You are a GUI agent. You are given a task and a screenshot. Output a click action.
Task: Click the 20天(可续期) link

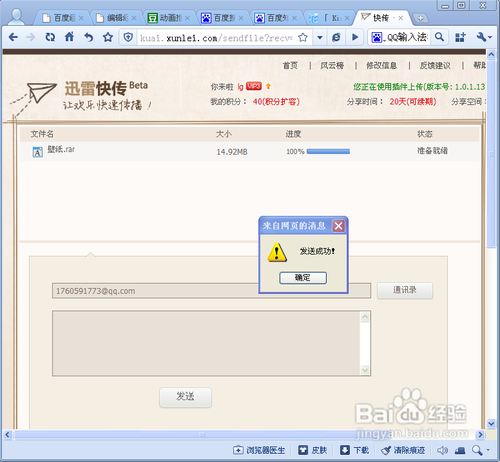tap(413, 101)
